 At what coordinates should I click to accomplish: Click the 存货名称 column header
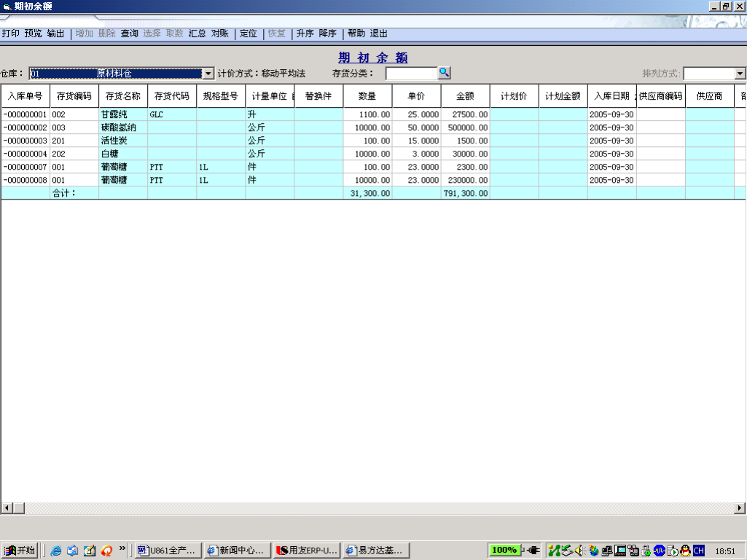pos(123,95)
